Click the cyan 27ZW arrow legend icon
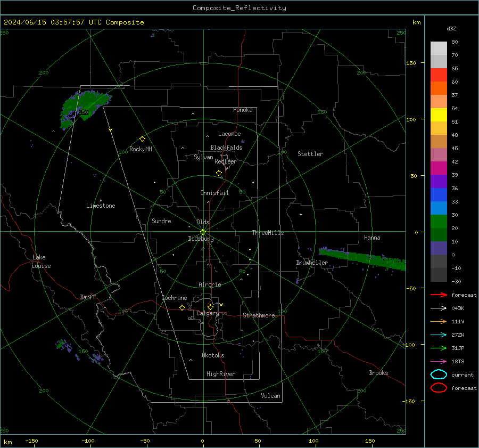 tap(439, 335)
